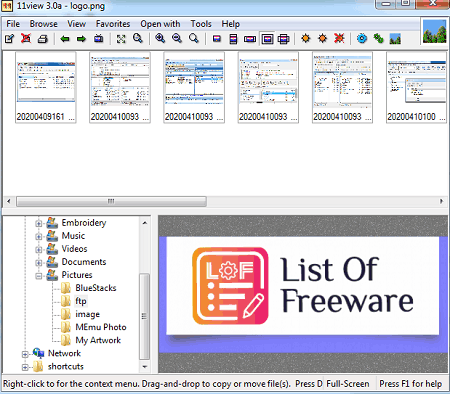
Task: Click the print icon
Action: click(42, 39)
